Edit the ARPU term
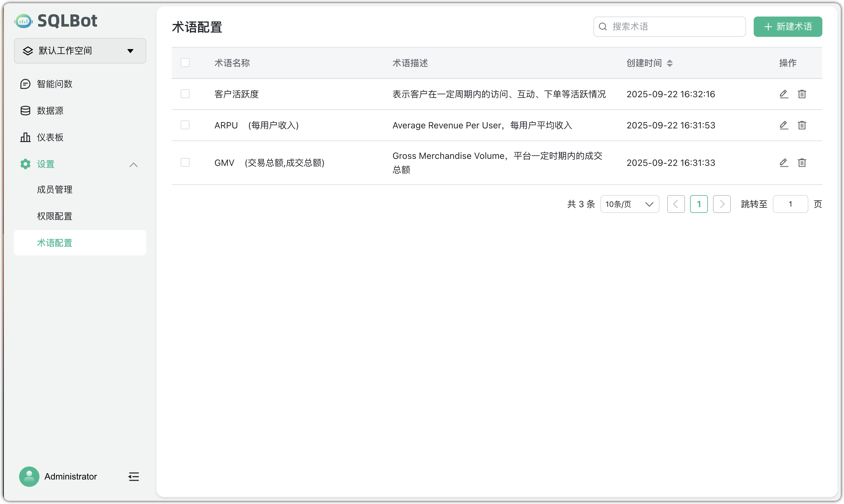 (784, 125)
